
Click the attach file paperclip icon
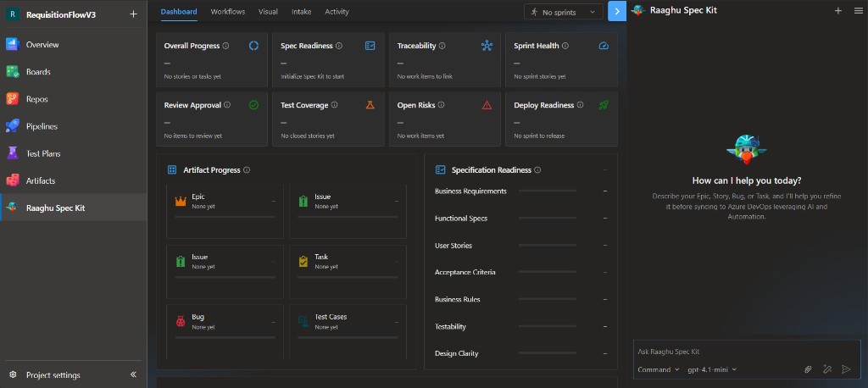coord(808,369)
